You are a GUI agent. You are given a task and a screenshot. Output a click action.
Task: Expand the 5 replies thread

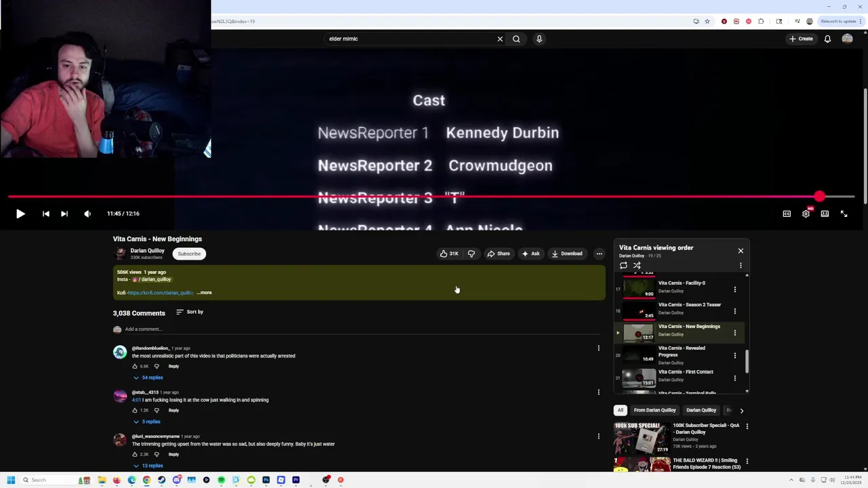click(x=146, y=422)
